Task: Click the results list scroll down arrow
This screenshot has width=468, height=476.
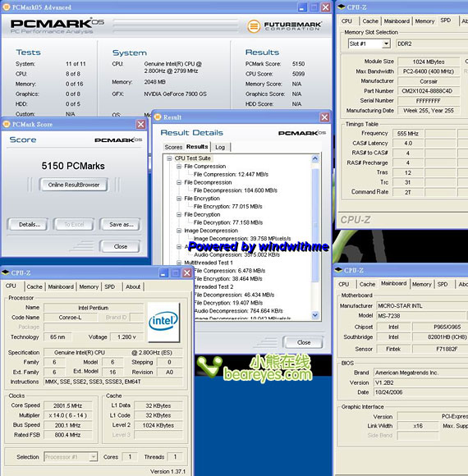Action: point(315,315)
